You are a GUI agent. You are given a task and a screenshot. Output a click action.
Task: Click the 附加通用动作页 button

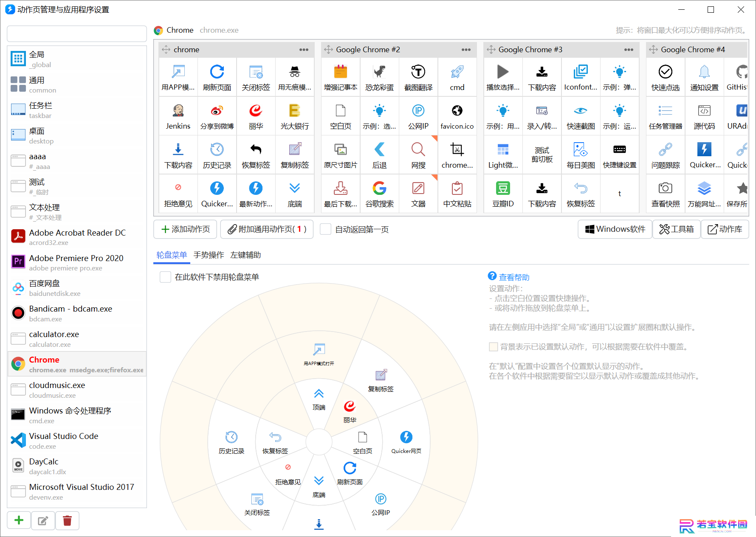pyautogui.click(x=267, y=229)
